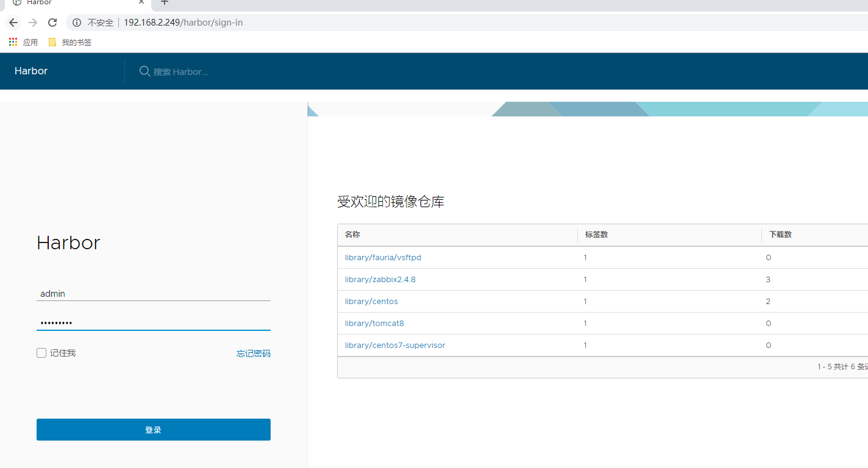Click the browser forward arrow
The height and width of the screenshot is (468, 868).
[x=33, y=23]
